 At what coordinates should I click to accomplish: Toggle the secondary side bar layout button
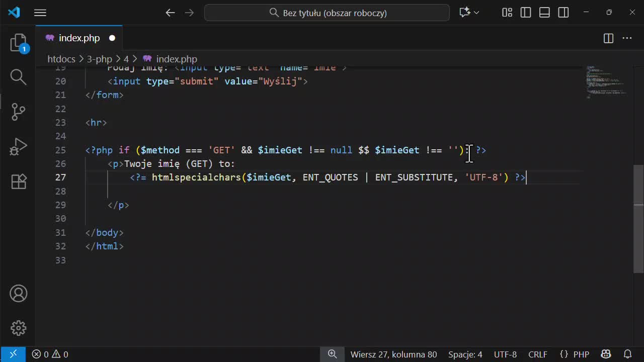coord(563,13)
